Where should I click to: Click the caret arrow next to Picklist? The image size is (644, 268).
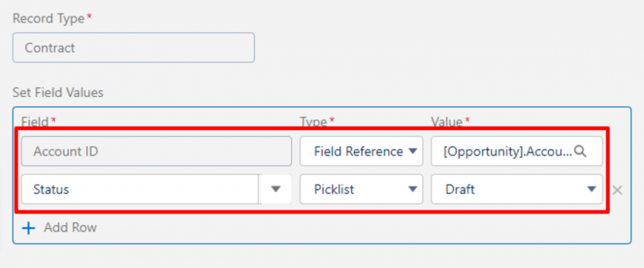pyautogui.click(x=413, y=189)
